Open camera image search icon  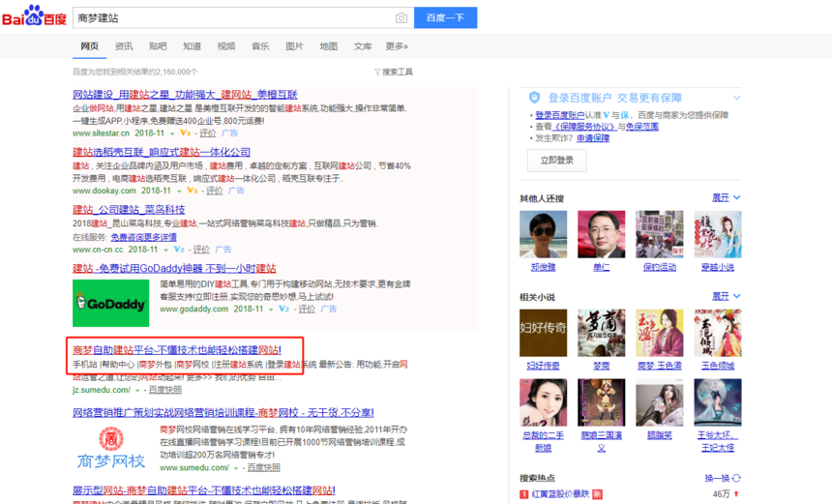click(x=401, y=18)
